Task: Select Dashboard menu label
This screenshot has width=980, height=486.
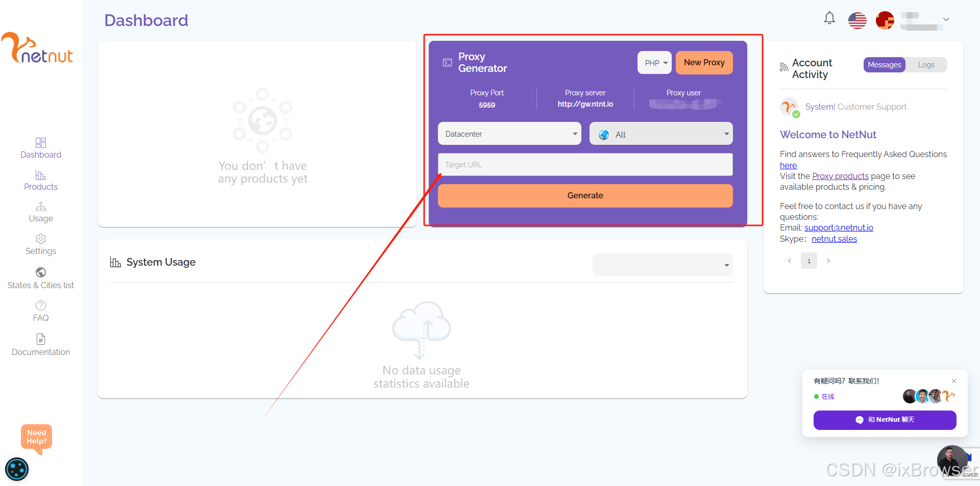Action: 41,155
